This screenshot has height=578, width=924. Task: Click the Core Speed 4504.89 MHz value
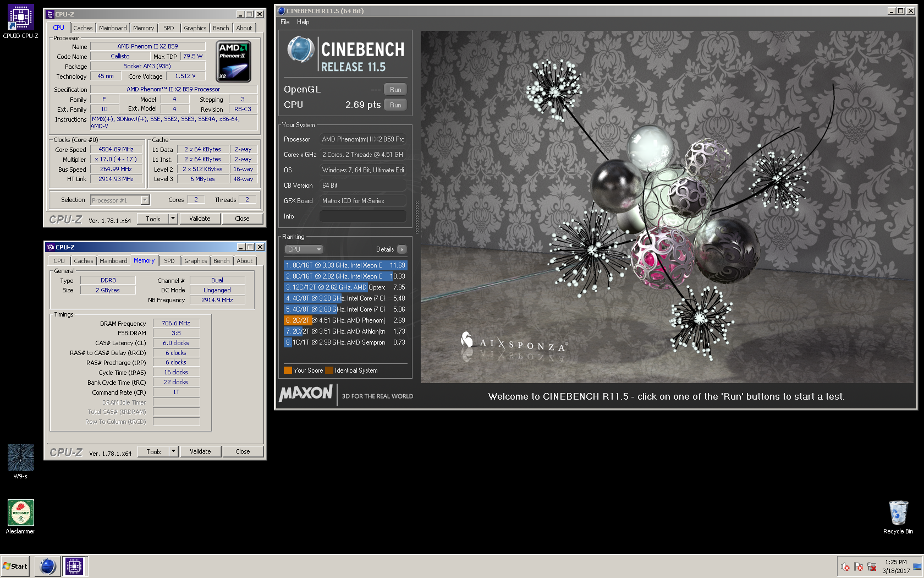click(x=116, y=149)
